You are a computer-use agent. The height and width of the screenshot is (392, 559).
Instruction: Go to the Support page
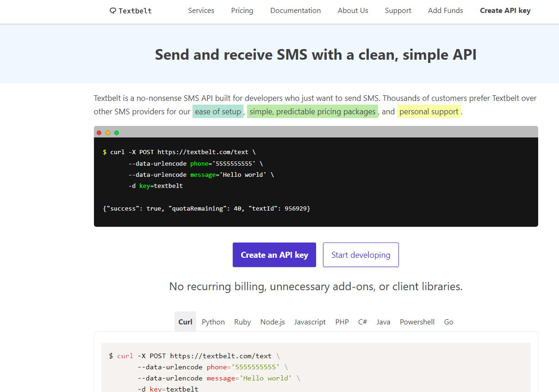(398, 11)
